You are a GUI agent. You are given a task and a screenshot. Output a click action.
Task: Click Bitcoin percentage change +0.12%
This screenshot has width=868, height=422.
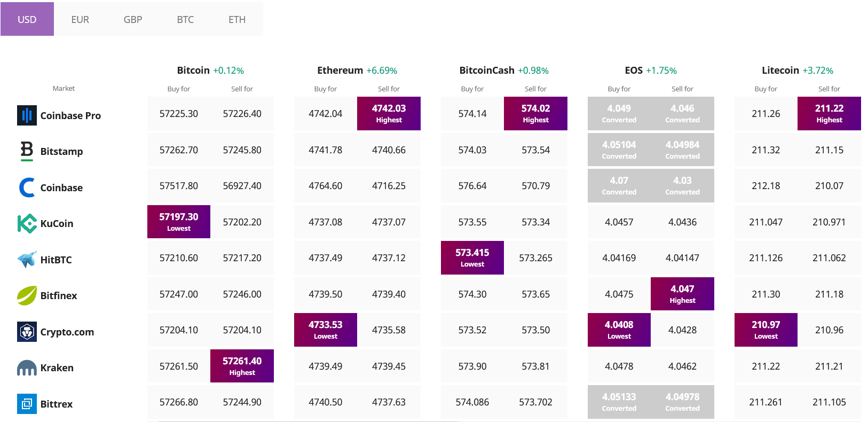pos(228,71)
